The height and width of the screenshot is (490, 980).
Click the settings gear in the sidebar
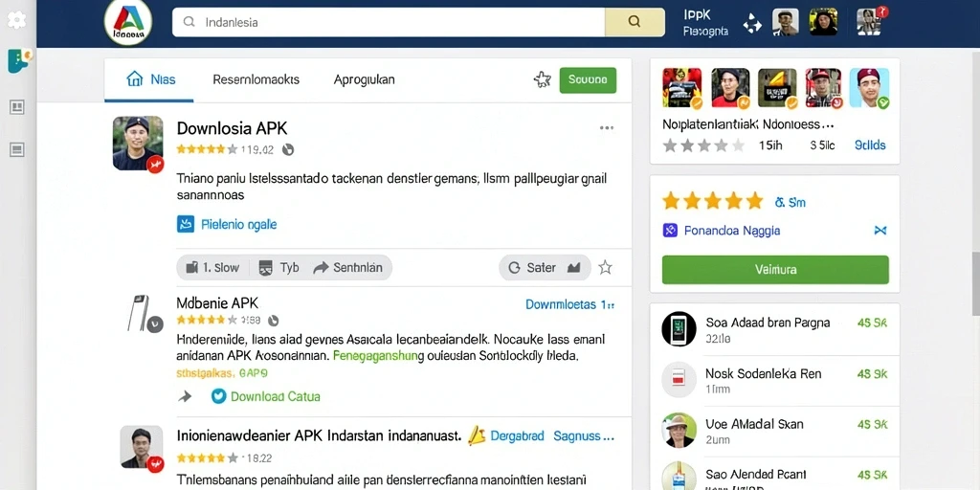coord(16,19)
